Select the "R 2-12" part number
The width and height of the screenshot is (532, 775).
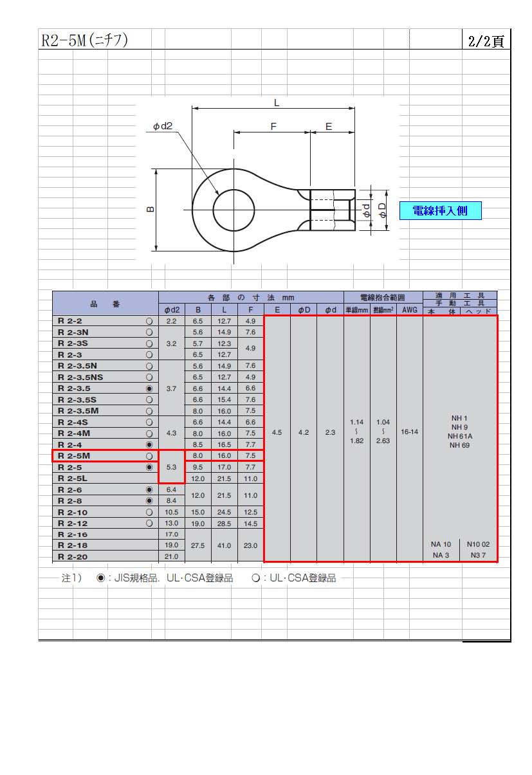72,524
